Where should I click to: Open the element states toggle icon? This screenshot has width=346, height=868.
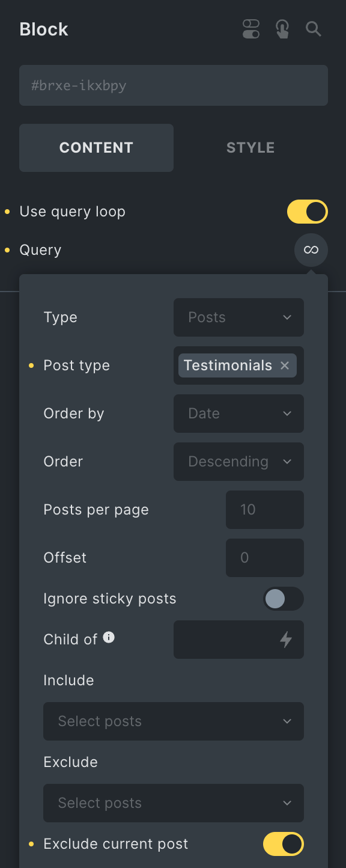click(x=250, y=28)
